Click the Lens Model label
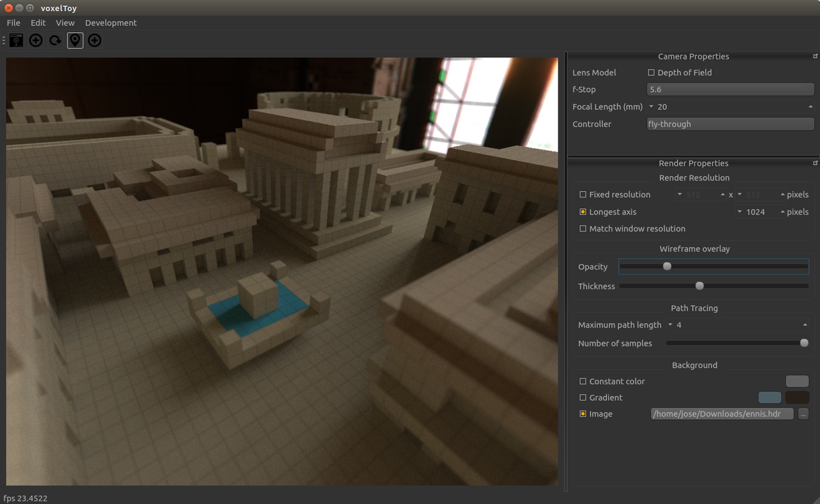The image size is (820, 504). click(x=594, y=72)
